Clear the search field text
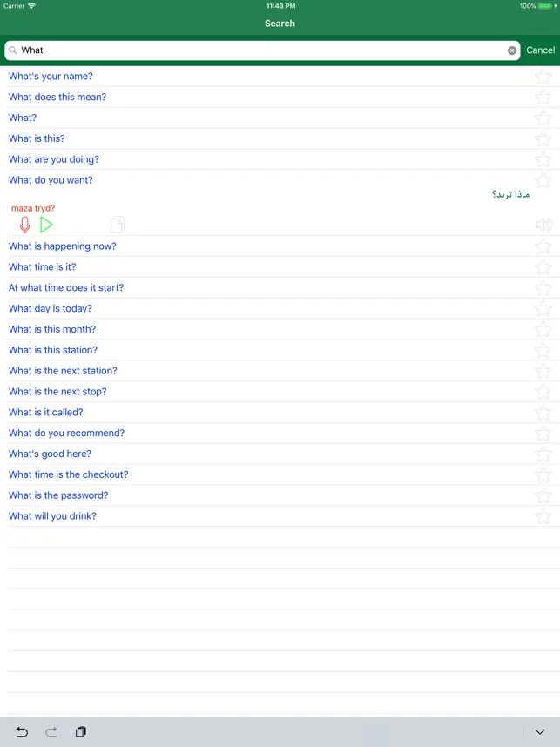Viewport: 560px width, 747px height. click(x=512, y=50)
